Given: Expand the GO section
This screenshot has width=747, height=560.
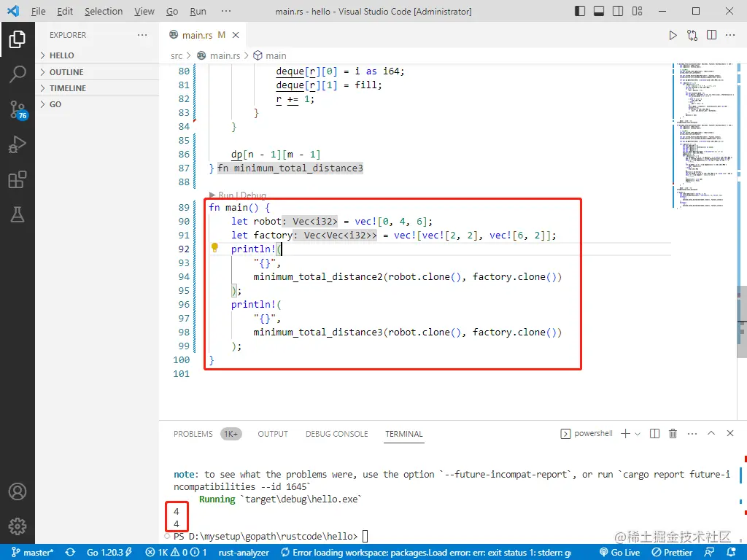Looking at the screenshot, I should pyautogui.click(x=97, y=104).
